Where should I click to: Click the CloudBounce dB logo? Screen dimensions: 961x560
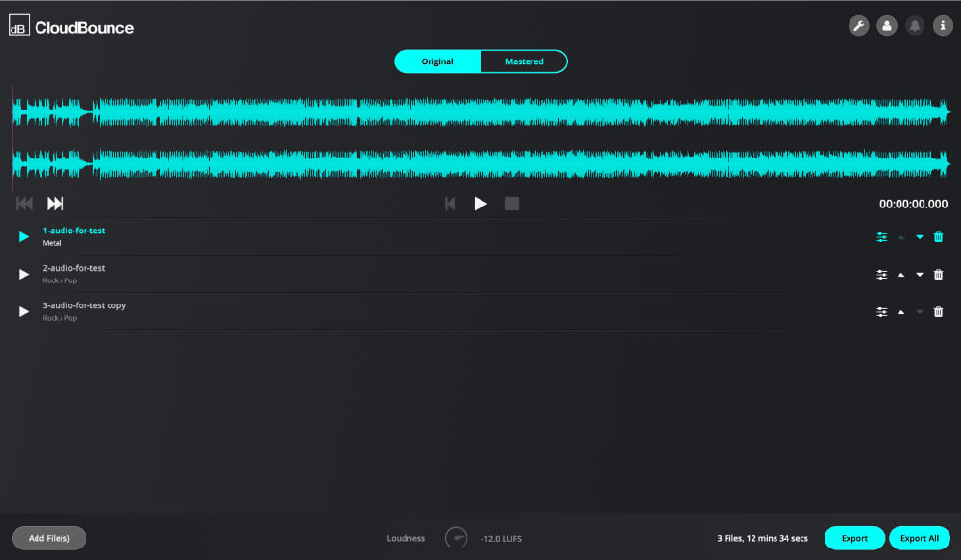[19, 25]
